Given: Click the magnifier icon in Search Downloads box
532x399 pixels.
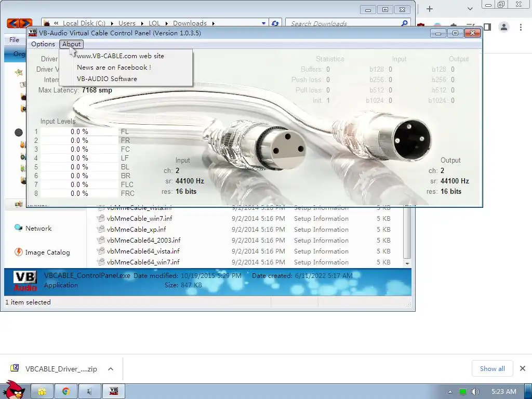Looking at the screenshot, I should tap(404, 23).
